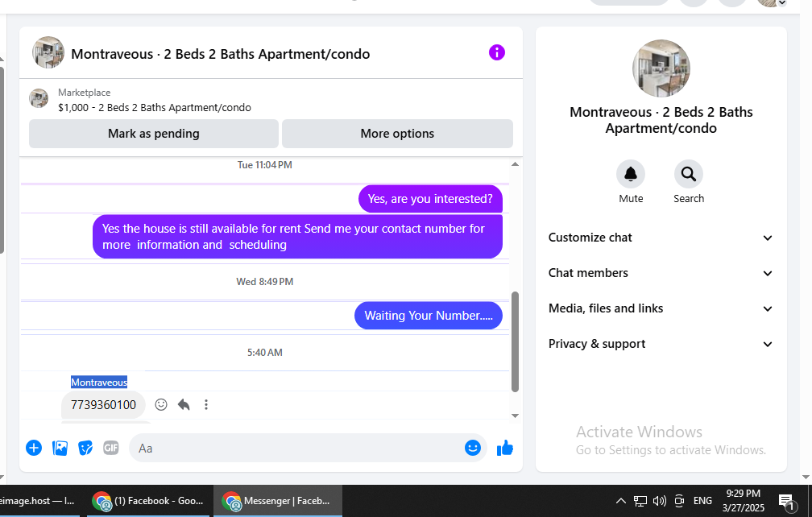Mute this conversation with bell icon
Screen dimensions: 812x517
point(630,174)
